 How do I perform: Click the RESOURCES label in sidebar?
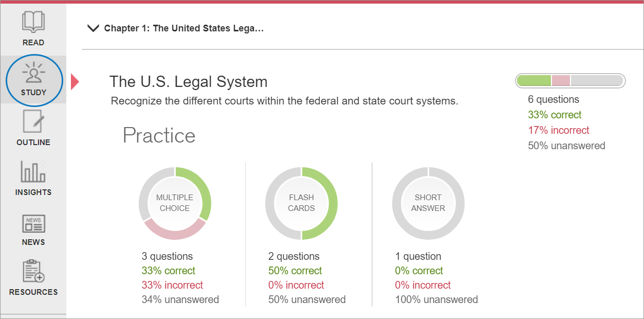(33, 292)
